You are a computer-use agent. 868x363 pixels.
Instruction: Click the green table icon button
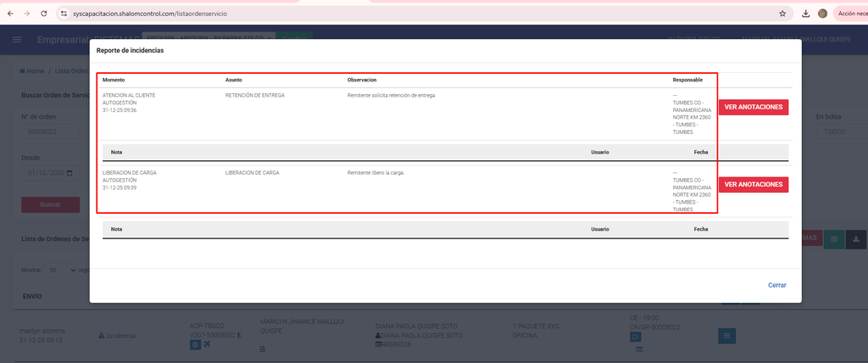click(834, 239)
